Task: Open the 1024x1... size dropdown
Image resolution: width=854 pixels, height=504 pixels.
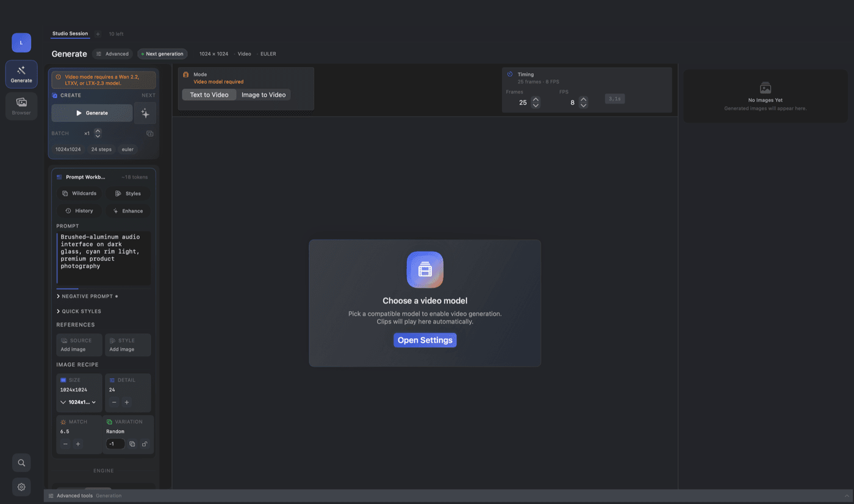Action: tap(78, 402)
